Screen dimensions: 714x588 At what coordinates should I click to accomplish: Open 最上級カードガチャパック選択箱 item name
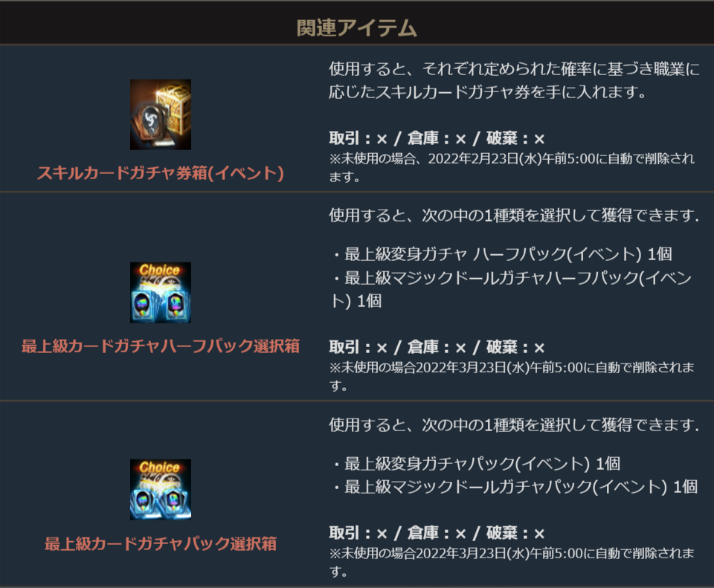click(161, 544)
